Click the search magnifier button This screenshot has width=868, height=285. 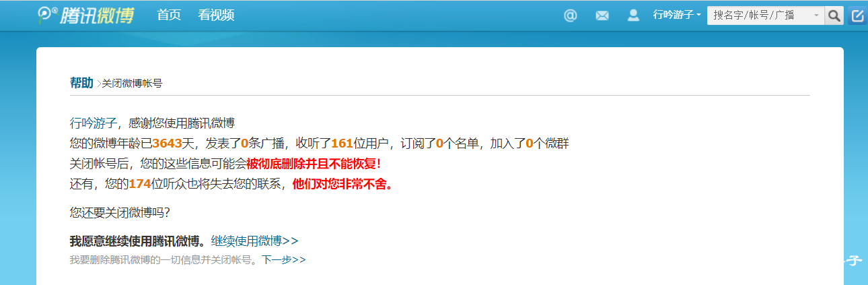pos(834,15)
